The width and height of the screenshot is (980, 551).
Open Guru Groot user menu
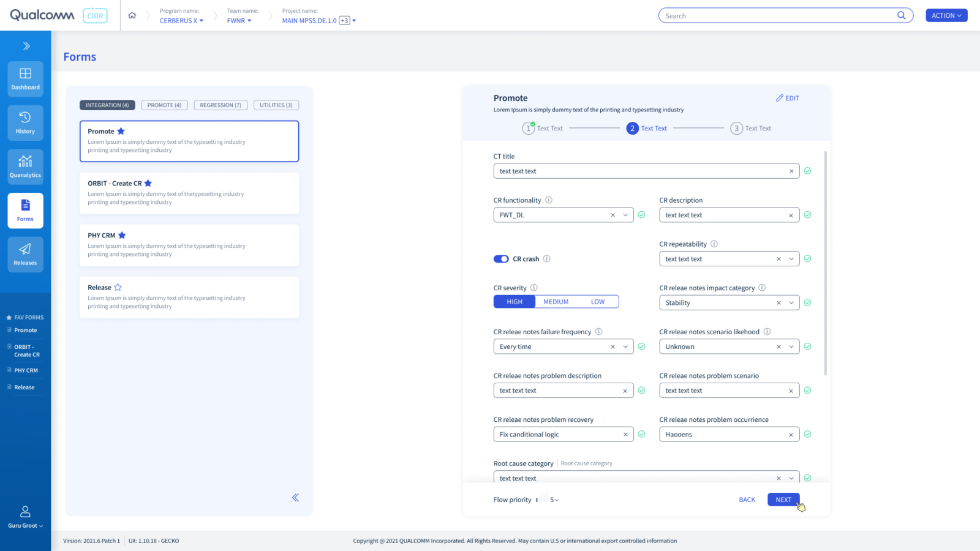(x=25, y=517)
